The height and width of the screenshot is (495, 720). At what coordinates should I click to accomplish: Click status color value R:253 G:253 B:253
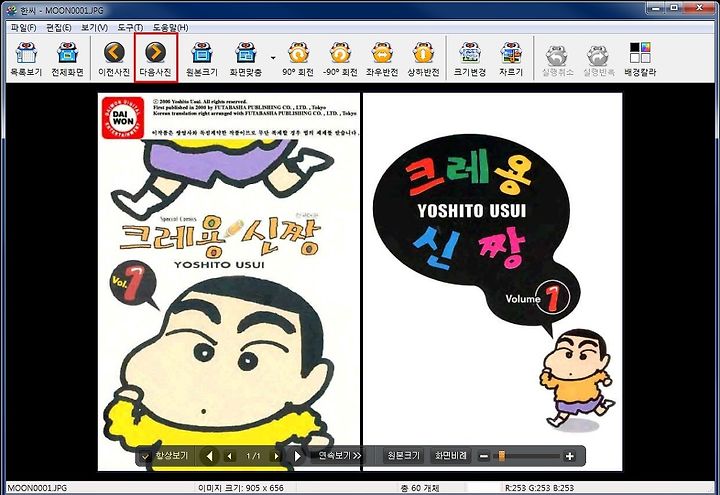coord(540,488)
